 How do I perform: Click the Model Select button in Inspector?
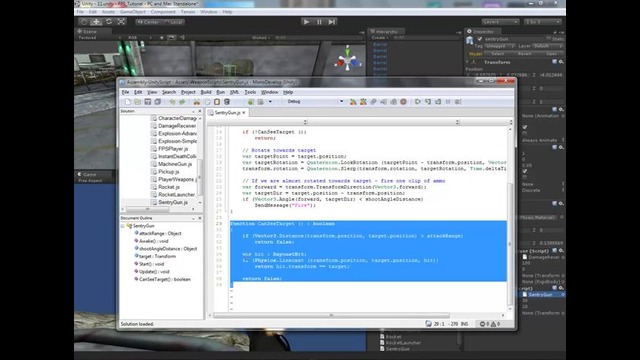tap(498, 54)
